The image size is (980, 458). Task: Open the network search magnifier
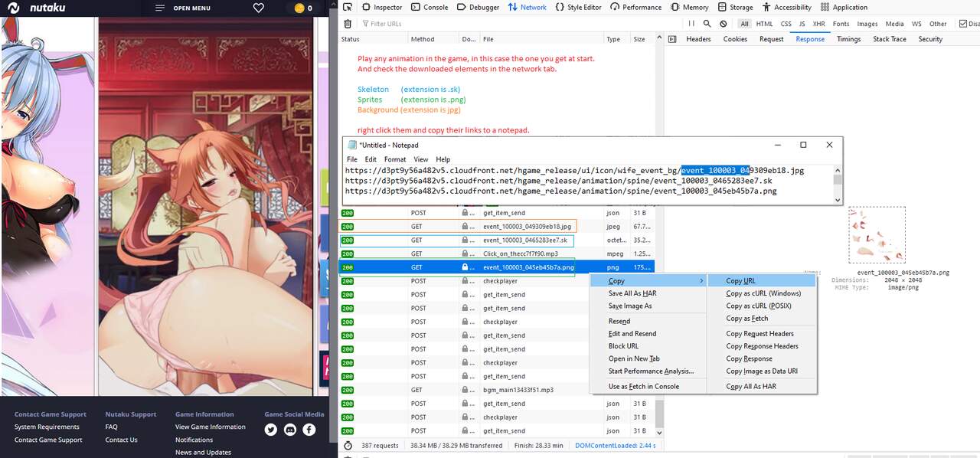[x=707, y=24]
